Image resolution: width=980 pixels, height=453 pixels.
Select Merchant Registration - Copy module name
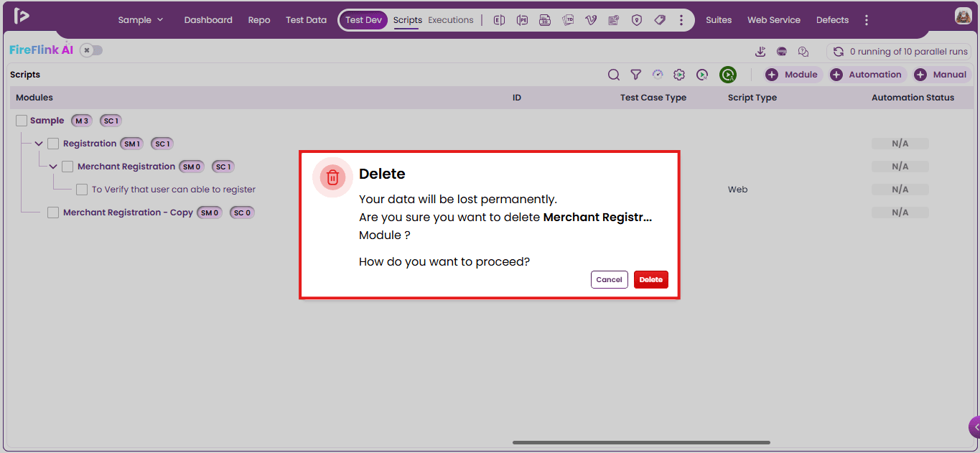click(128, 213)
